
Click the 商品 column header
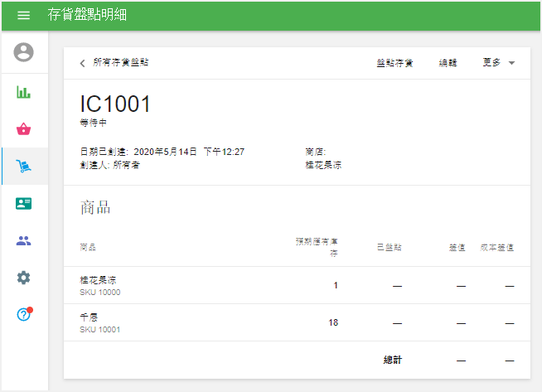click(88, 248)
